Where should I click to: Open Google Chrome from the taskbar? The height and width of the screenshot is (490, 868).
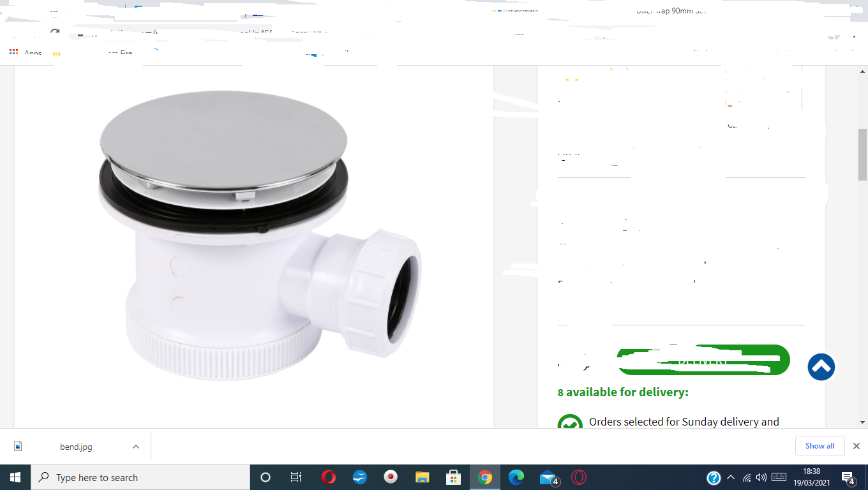485,477
